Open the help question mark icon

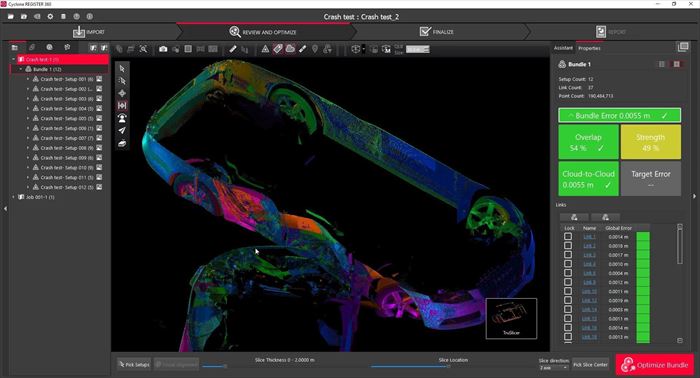[76, 17]
